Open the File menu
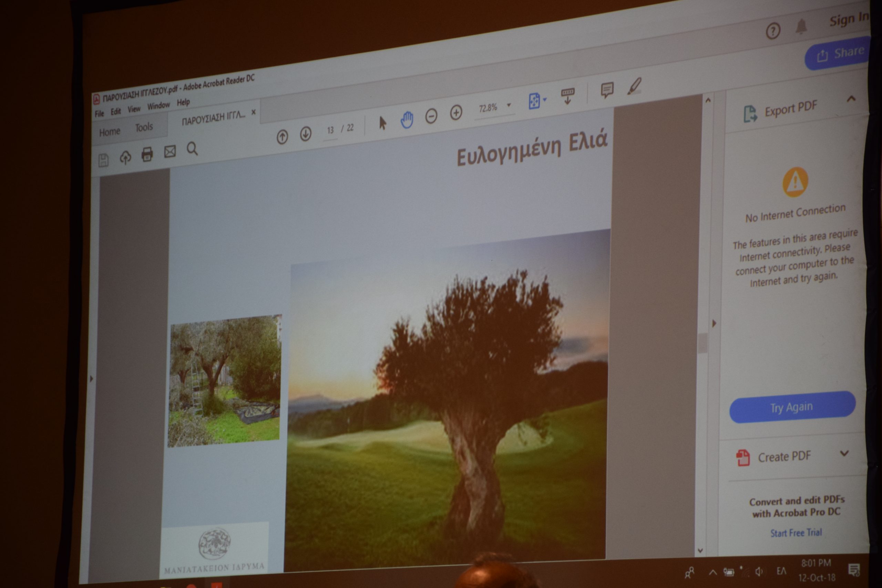 click(99, 114)
